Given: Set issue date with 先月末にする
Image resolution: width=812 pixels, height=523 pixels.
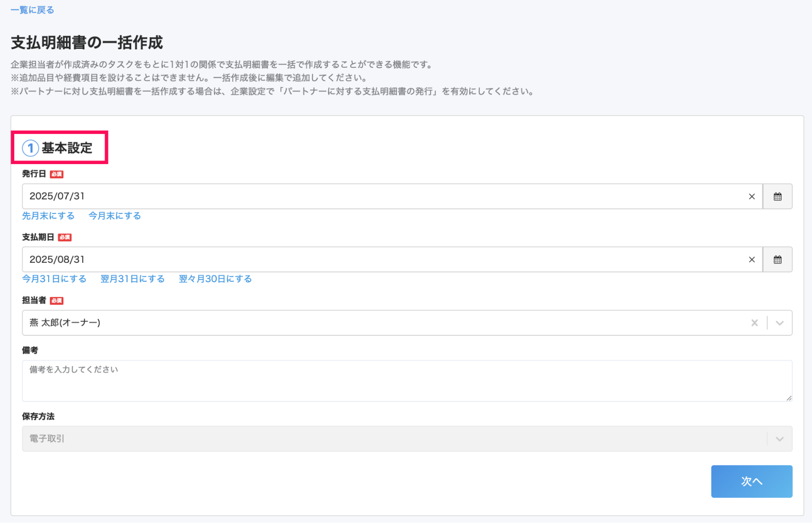Looking at the screenshot, I should point(48,216).
